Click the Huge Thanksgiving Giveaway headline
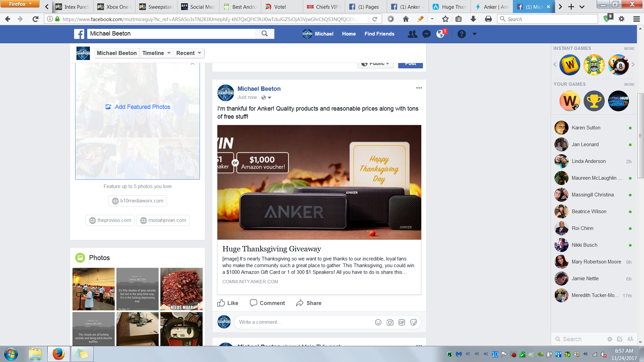Viewport: 644px width, 362px height. pos(272,249)
